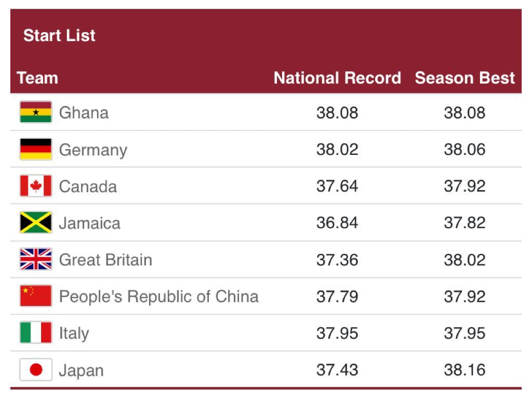The height and width of the screenshot is (412, 532).
Task: Select the Start List heading
Action: pyautogui.click(x=59, y=35)
